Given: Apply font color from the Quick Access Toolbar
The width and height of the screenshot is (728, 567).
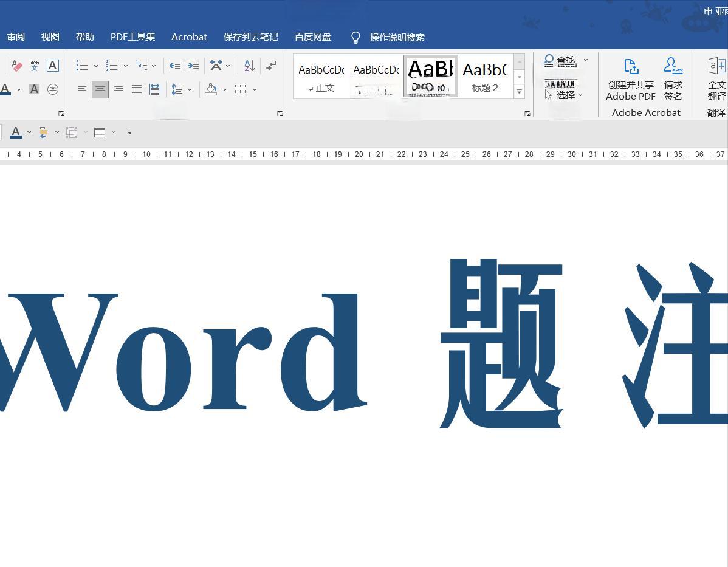Looking at the screenshot, I should pos(16,133).
